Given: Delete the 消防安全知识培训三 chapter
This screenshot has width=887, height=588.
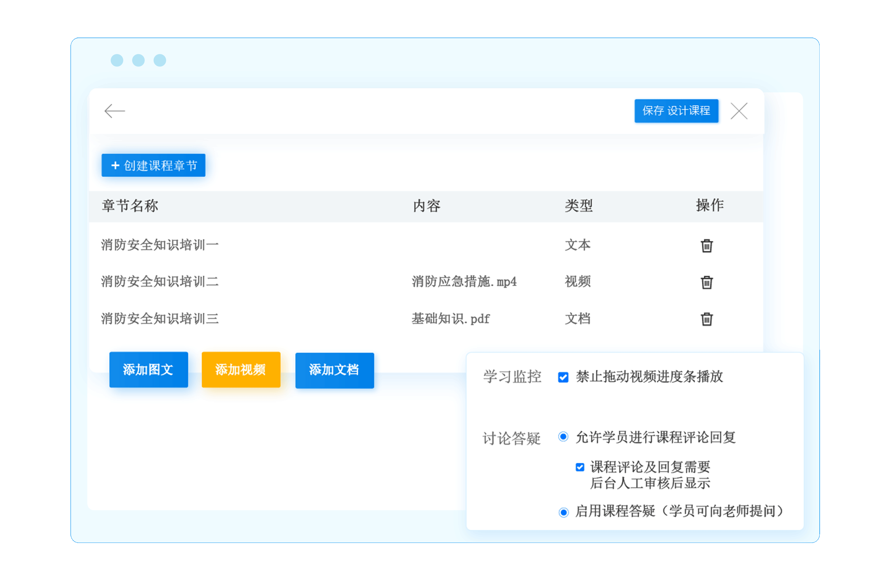Looking at the screenshot, I should (x=707, y=319).
